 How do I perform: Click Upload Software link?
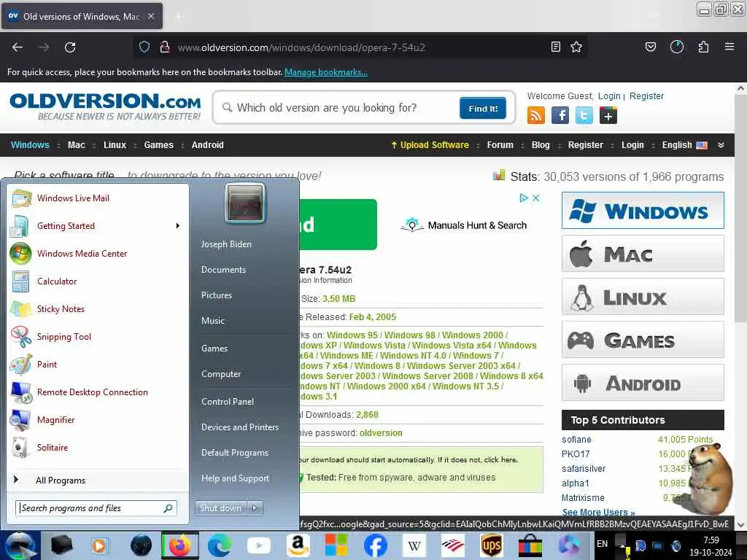click(430, 145)
